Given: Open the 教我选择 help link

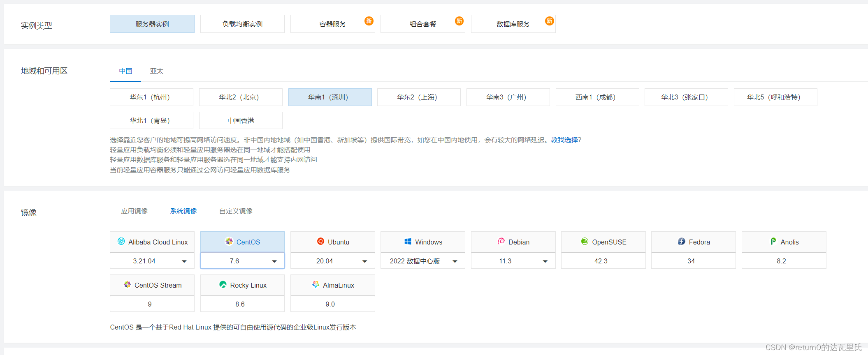Looking at the screenshot, I should 564,140.
